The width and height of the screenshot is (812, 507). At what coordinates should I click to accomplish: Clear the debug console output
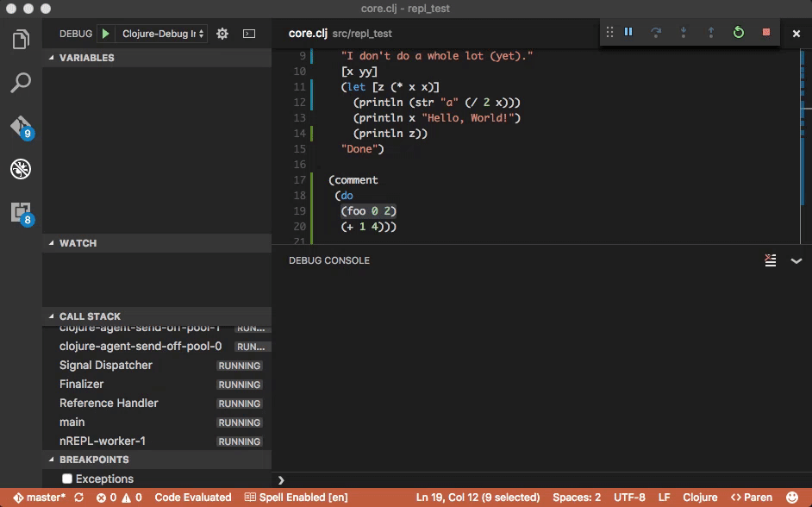771,260
